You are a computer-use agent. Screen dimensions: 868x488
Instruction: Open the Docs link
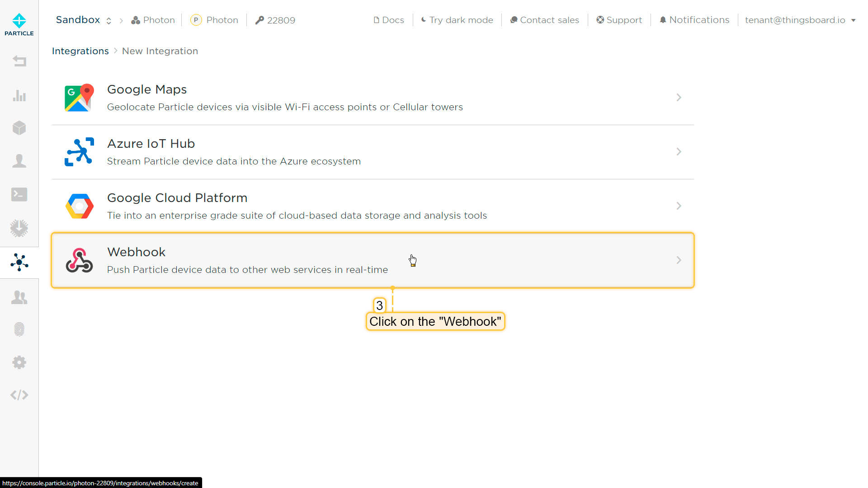pyautogui.click(x=389, y=20)
